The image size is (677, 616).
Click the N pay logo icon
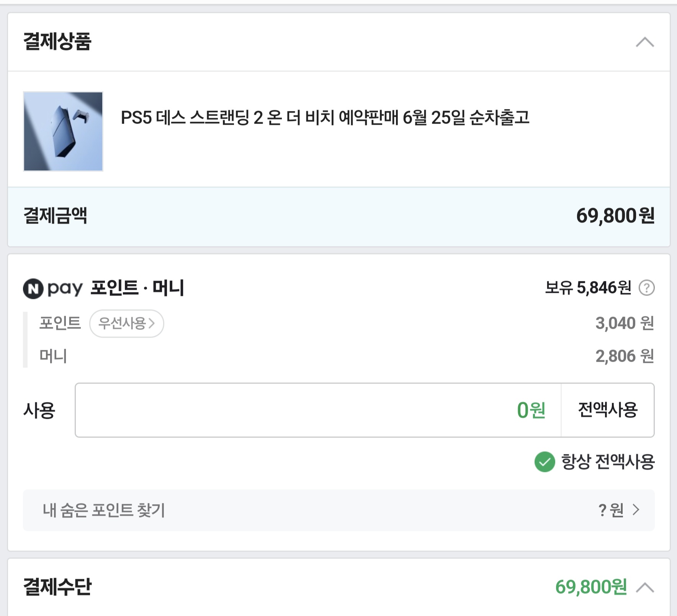coord(33,288)
